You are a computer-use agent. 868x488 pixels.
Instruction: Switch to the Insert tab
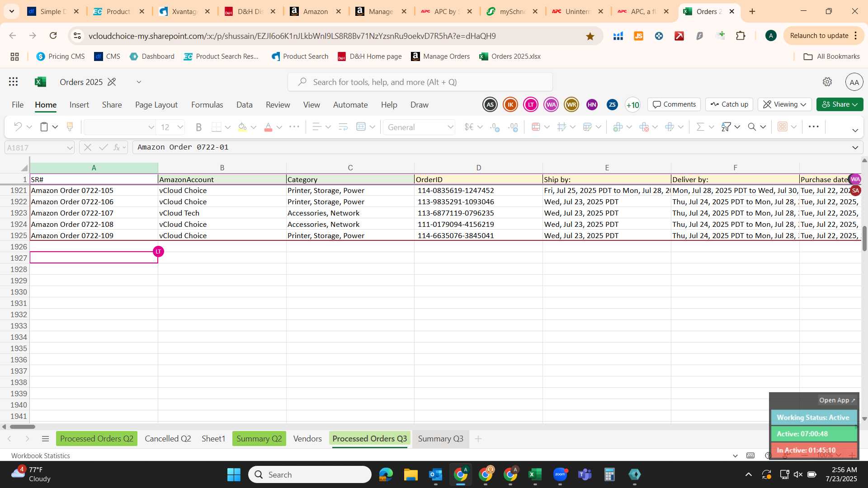pyautogui.click(x=79, y=105)
